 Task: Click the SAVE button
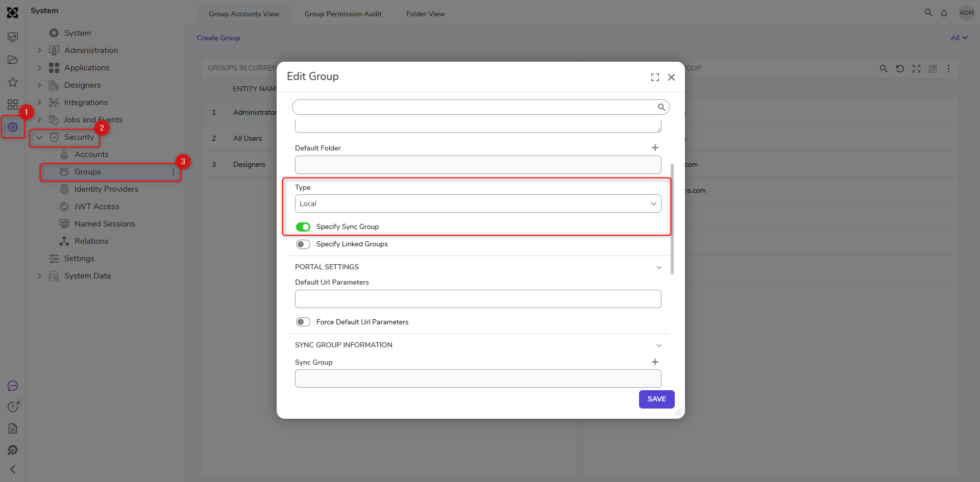656,399
